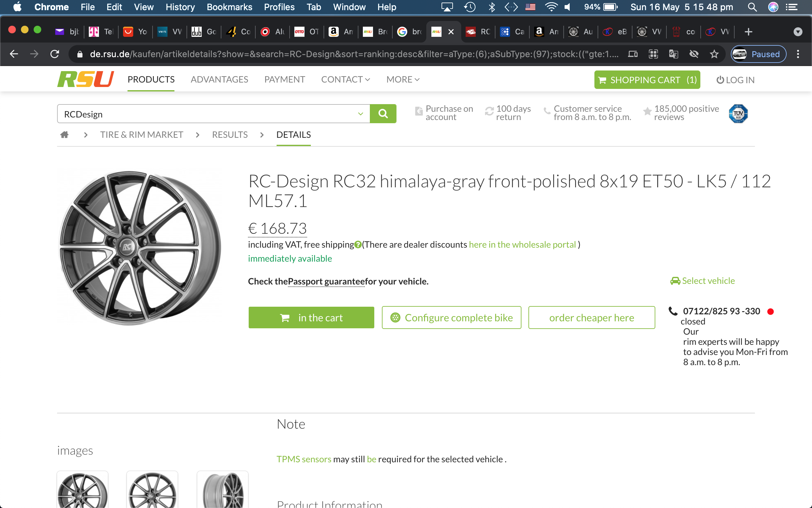812x508 pixels.
Task: Select the third side-view wheel thumbnail
Action: (x=222, y=490)
